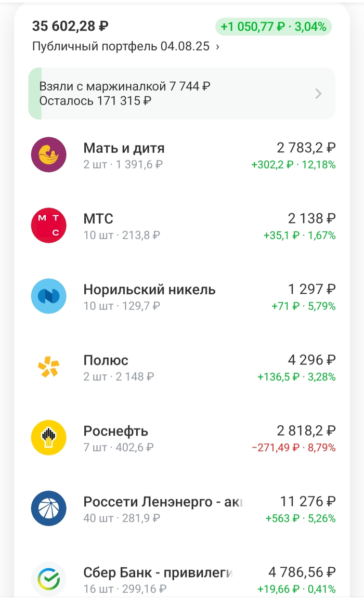Open Публичный портфель 04.08.25 details
This screenshot has height=600, width=364.
pos(125,46)
